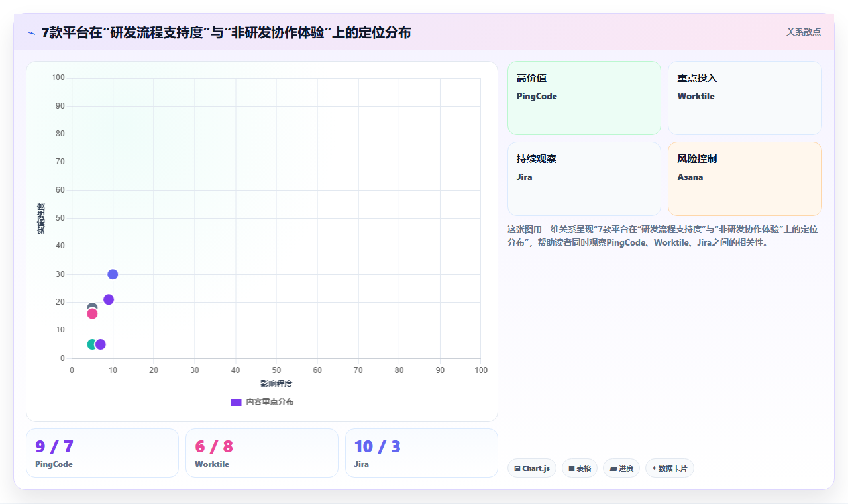
Task: Click the 实施难度 y-axis title
Action: pyautogui.click(x=41, y=219)
